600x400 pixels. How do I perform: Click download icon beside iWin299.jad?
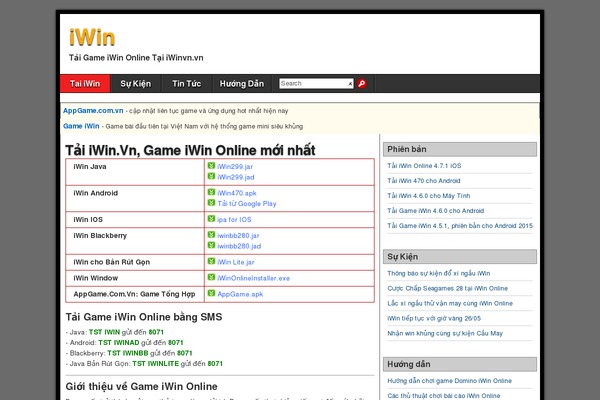click(211, 176)
